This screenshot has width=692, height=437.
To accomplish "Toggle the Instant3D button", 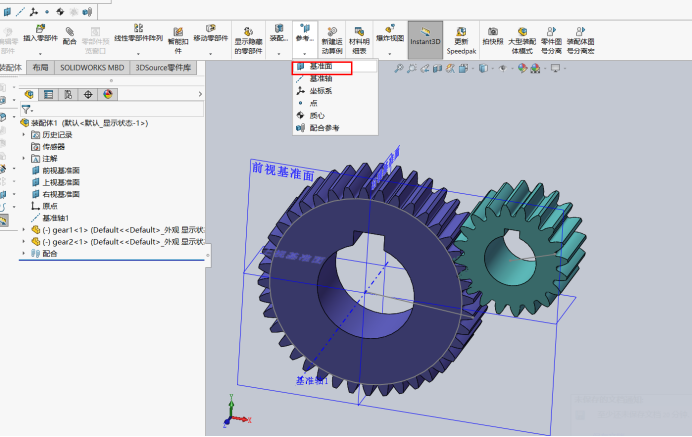I will [425, 40].
